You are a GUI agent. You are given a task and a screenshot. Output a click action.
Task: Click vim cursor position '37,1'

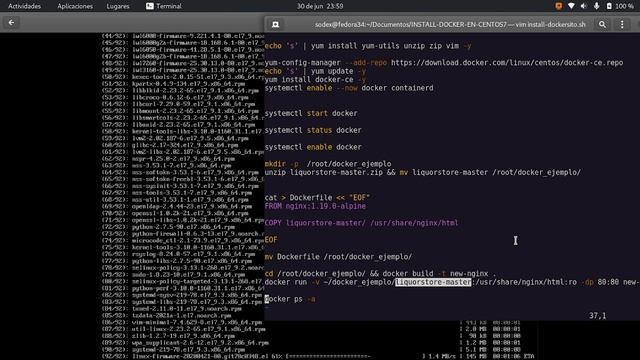click(598, 316)
